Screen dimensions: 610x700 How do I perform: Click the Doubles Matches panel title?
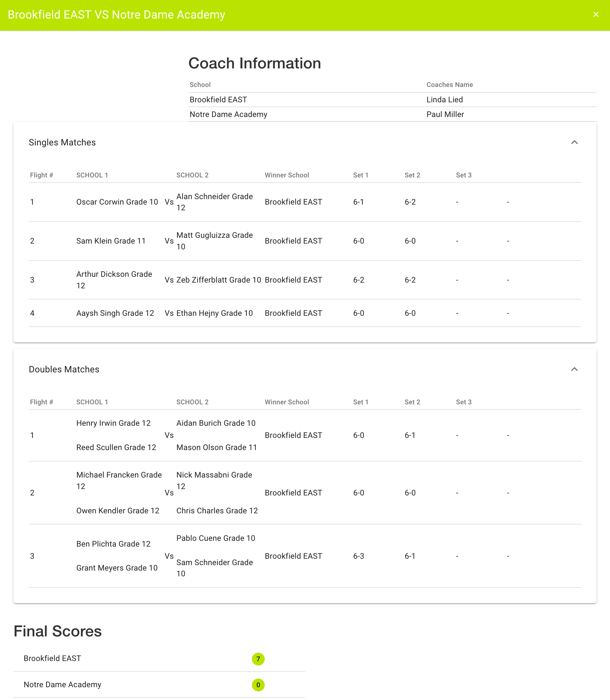(x=64, y=369)
